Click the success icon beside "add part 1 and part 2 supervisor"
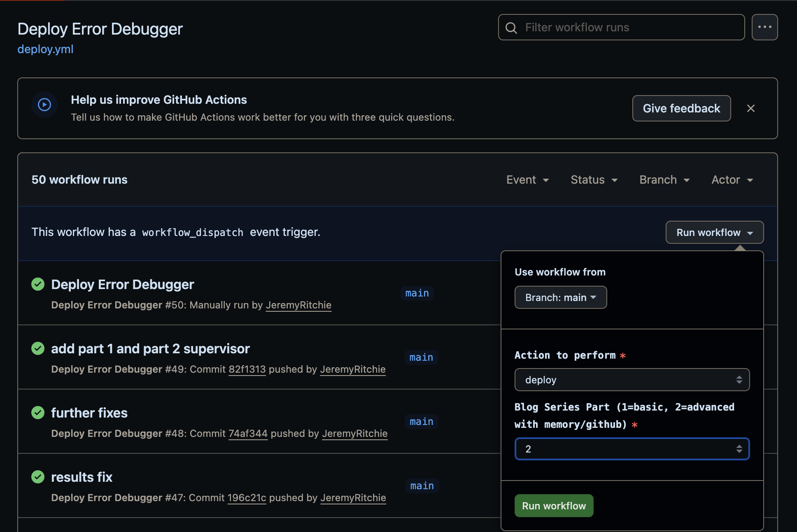The height and width of the screenshot is (532, 797). pos(37,348)
